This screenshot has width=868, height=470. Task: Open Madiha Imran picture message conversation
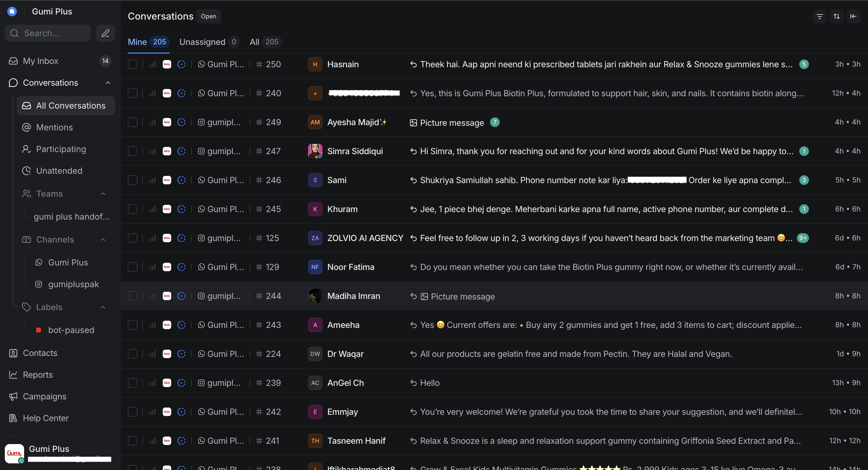tap(494, 296)
